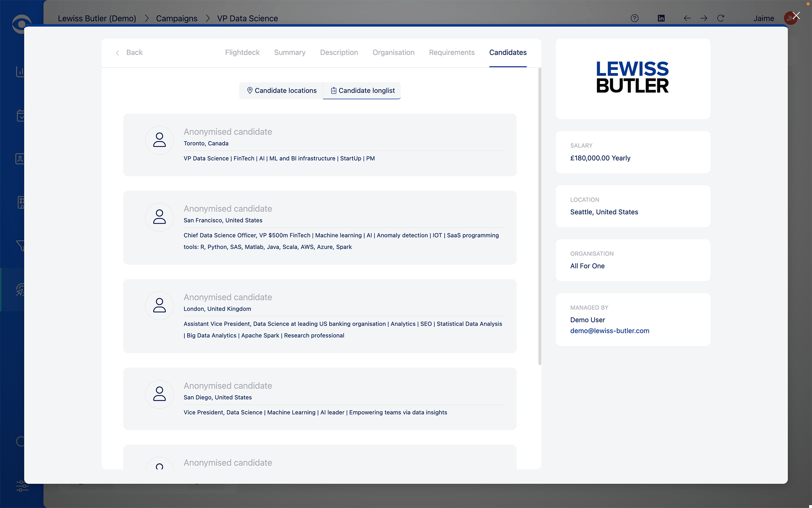
Task: Open the LinkedIn icon in top bar
Action: coord(661,18)
